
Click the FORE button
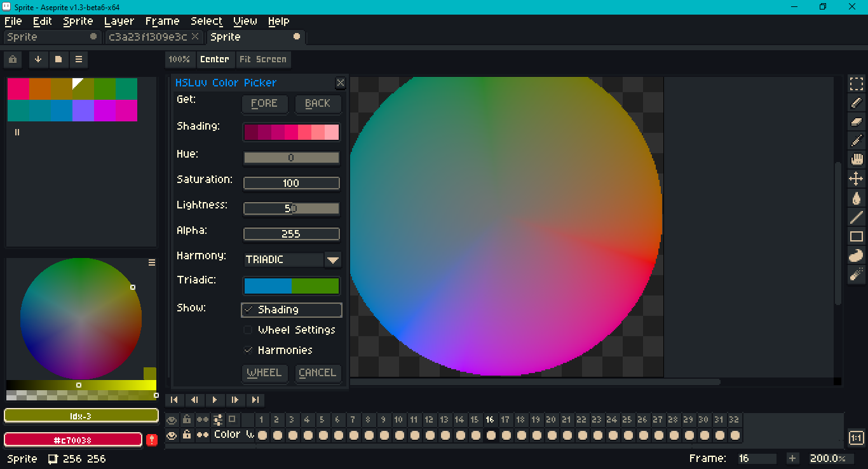pos(264,104)
